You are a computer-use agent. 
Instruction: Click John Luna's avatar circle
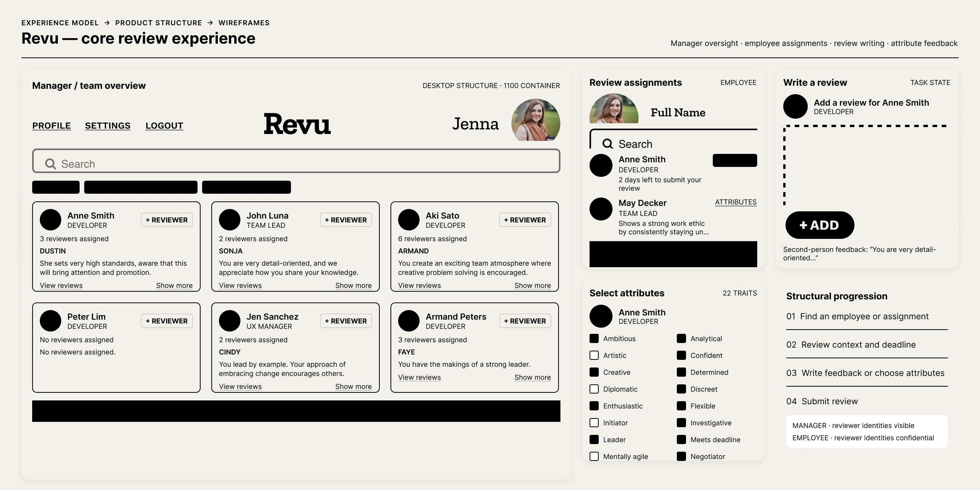[x=230, y=220]
